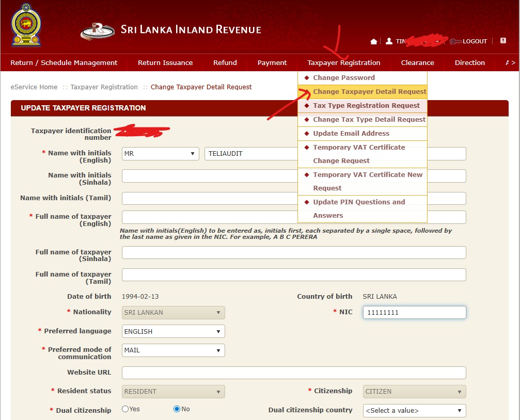
Task: Click the user profile icon
Action: click(x=389, y=41)
